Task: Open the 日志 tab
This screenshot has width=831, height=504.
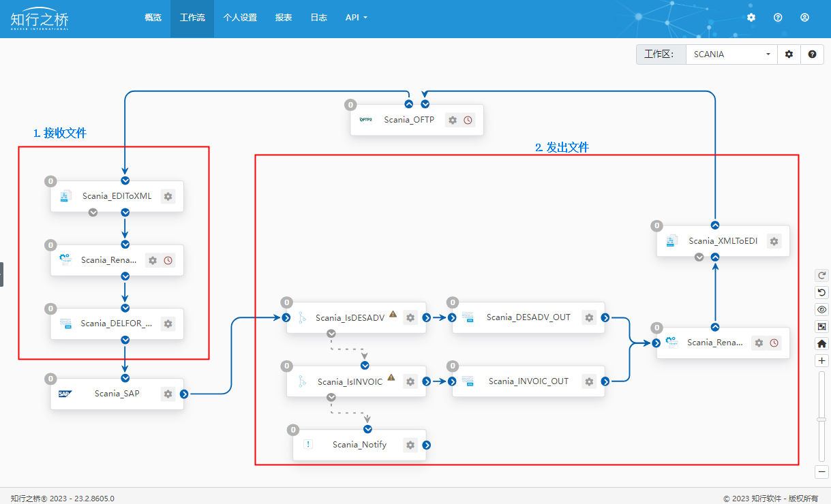Action: click(318, 18)
